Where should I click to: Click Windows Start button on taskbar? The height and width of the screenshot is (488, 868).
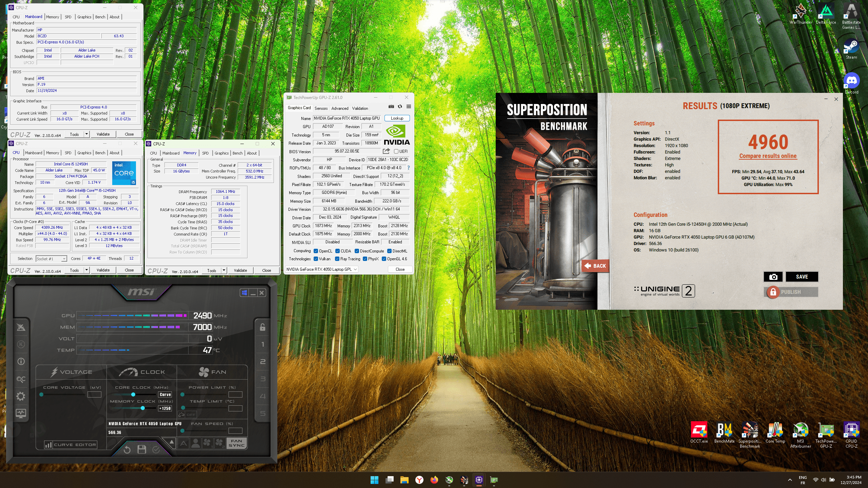(x=374, y=480)
